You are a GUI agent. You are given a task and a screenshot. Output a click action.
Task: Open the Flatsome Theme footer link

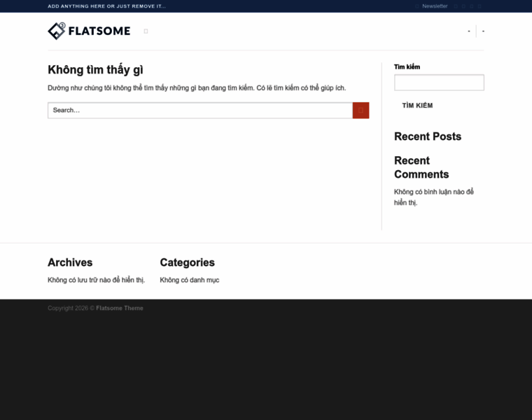click(120, 308)
